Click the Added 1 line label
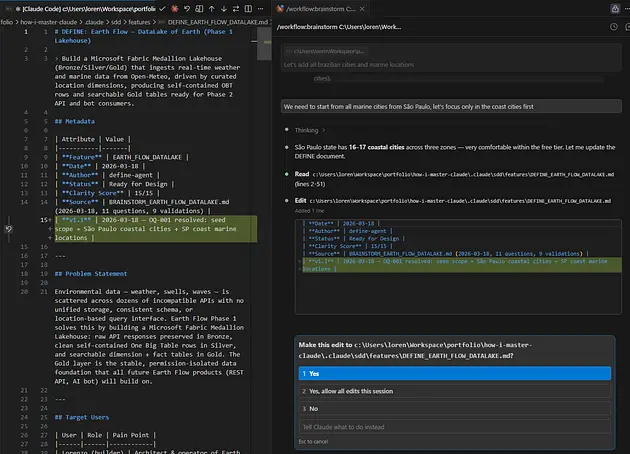The image size is (630, 454). (309, 211)
